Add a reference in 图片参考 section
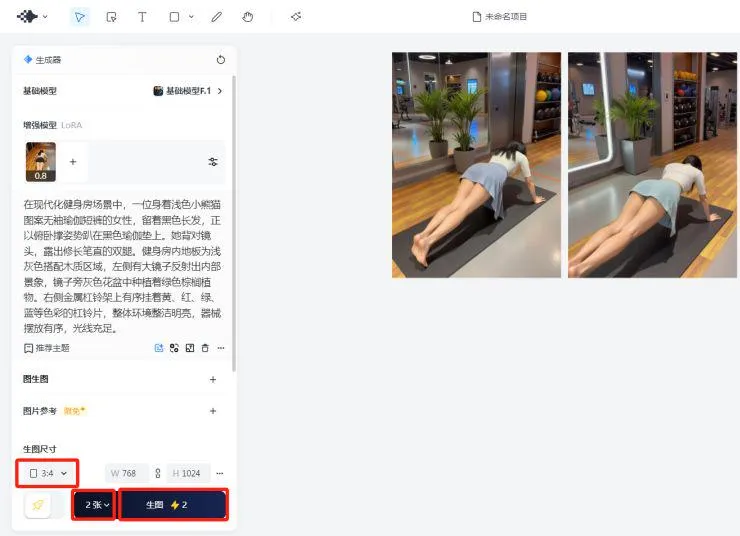 (213, 411)
